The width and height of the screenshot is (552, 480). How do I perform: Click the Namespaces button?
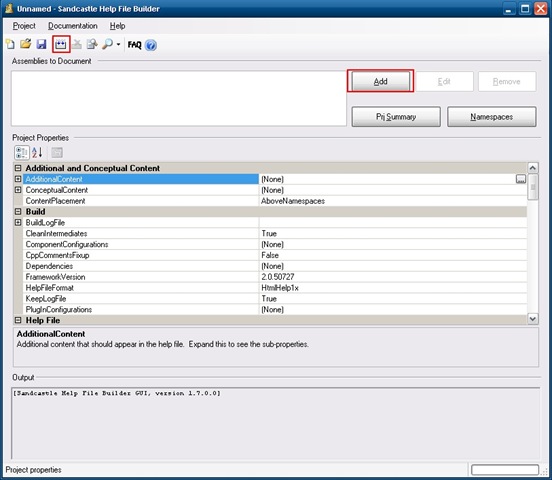point(492,117)
